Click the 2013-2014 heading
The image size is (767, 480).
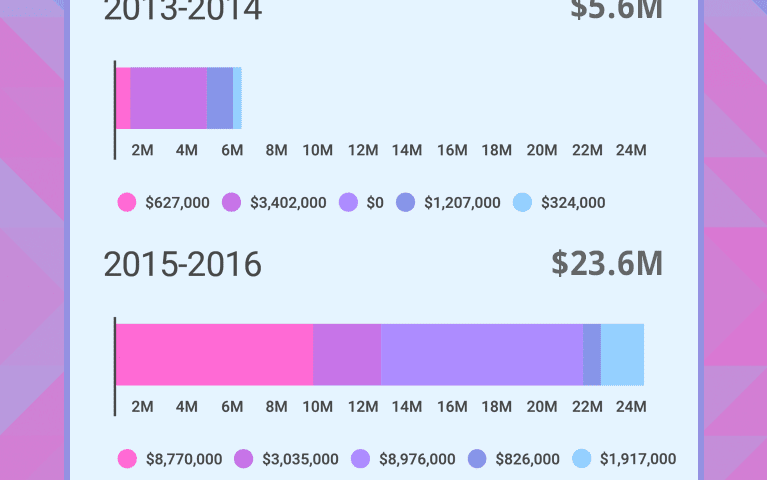click(183, 10)
